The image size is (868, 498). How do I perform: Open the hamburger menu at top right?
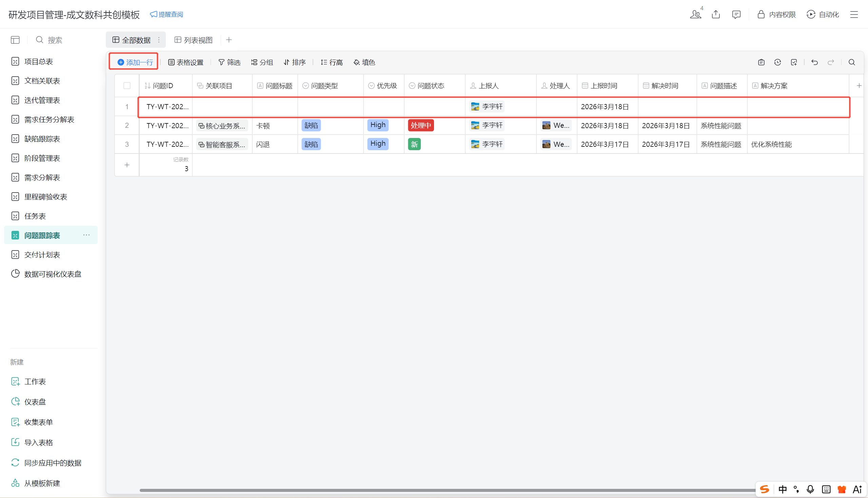tap(854, 14)
